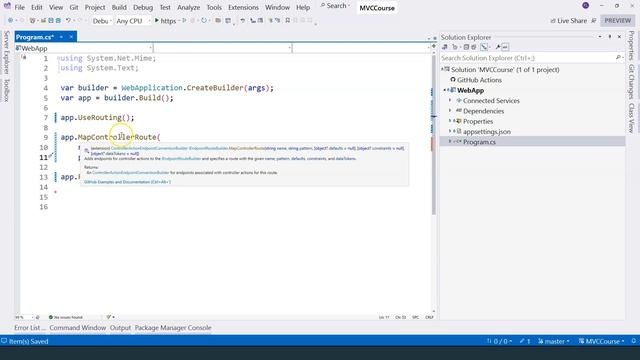Toggle Solution Explorer preview selected items icon
The height and width of the screenshot is (360, 640).
pos(506,47)
